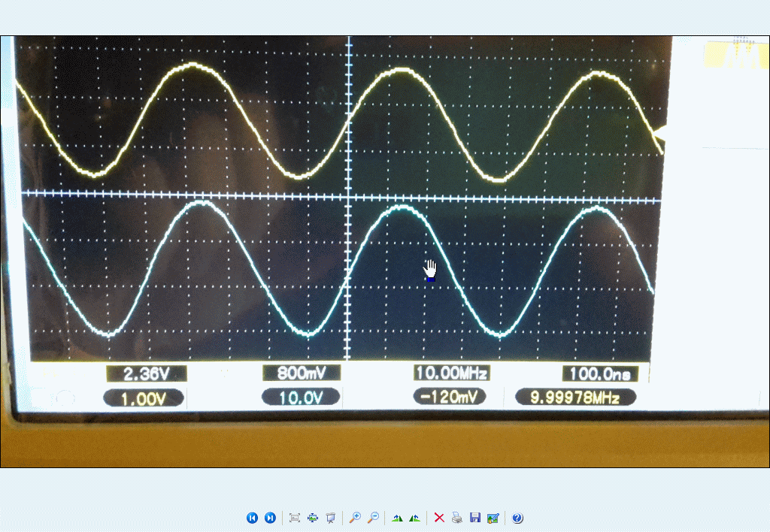Click the 10.00MHz frequency readout
The image size is (770, 532).
451,373
